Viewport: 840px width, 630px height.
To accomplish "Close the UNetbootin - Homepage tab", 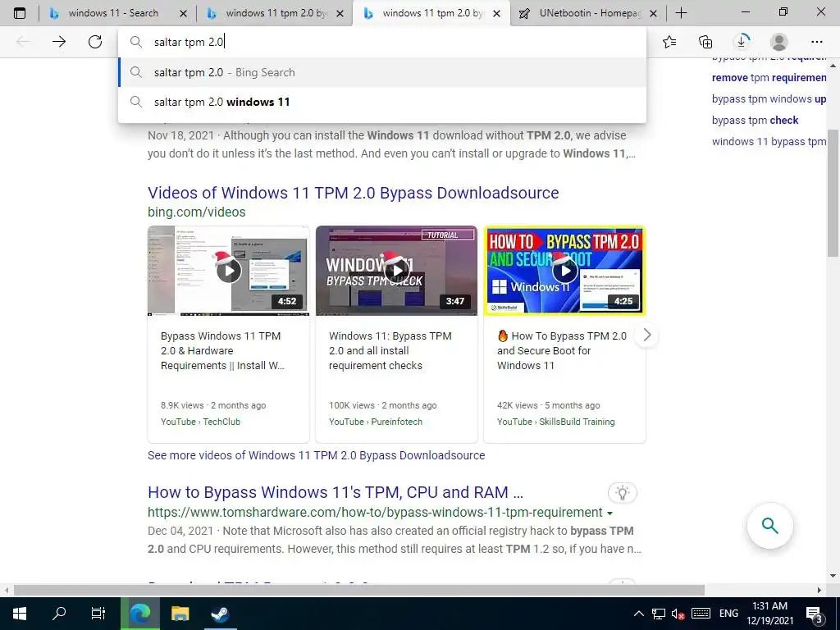I will click(653, 13).
